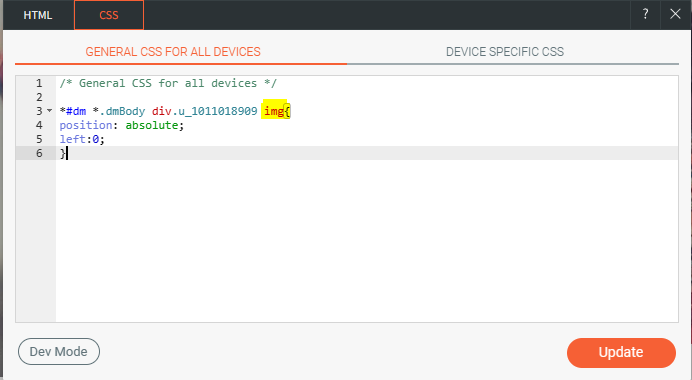692x380 pixels.
Task: Click line number 4 in the gutter
Action: pos(39,125)
